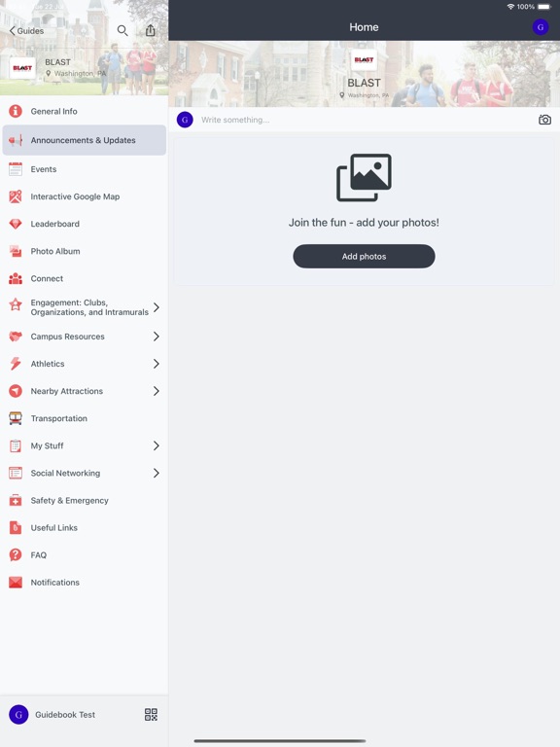The image size is (560, 747).
Task: Expand the Social Networking chevron
Action: [157, 473]
